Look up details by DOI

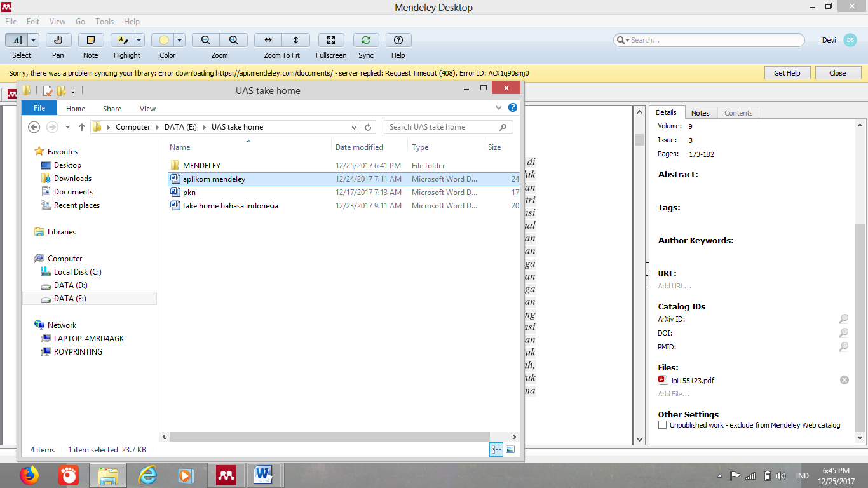pos(843,333)
